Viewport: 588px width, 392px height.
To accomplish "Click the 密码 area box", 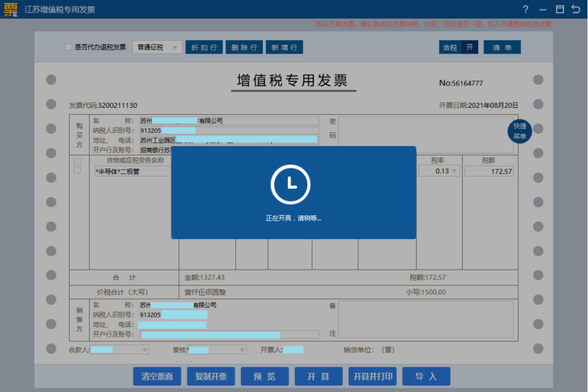I will (x=426, y=134).
